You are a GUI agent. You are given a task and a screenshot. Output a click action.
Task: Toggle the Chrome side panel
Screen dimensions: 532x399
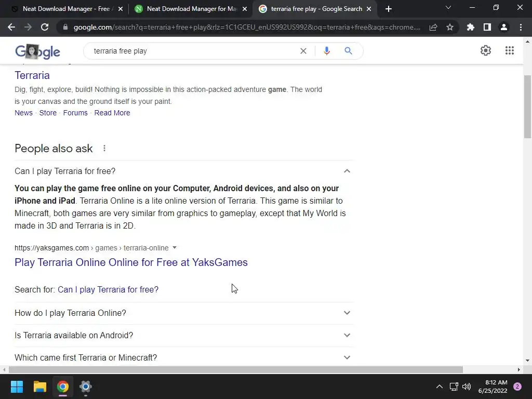tap(487, 27)
